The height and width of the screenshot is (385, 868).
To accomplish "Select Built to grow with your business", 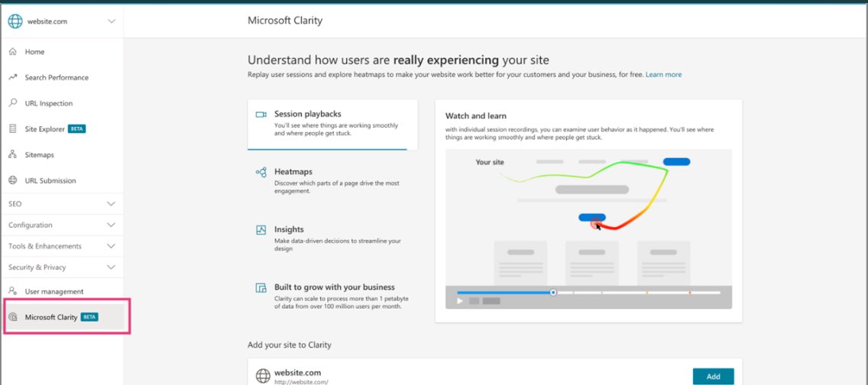I will pos(332,296).
